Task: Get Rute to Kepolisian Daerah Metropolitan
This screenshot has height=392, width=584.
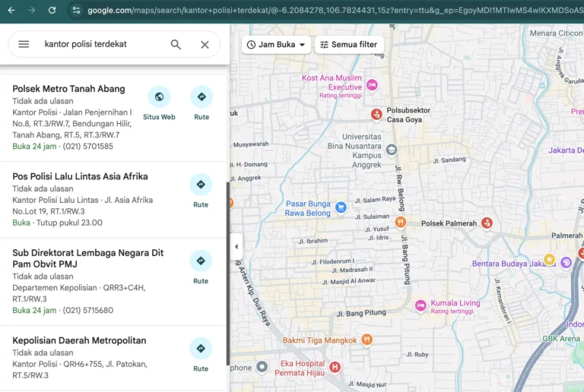Action: [x=201, y=355]
